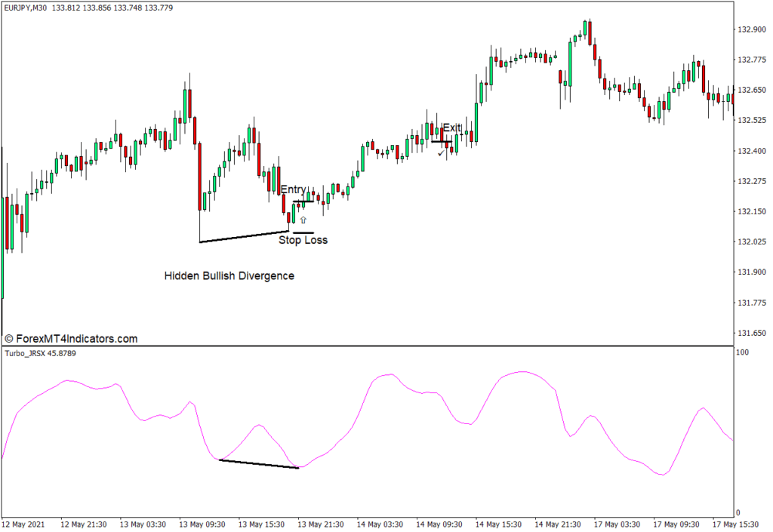The image size is (773, 532).
Task: Click the 100 level on the indicator scale
Action: (743, 352)
